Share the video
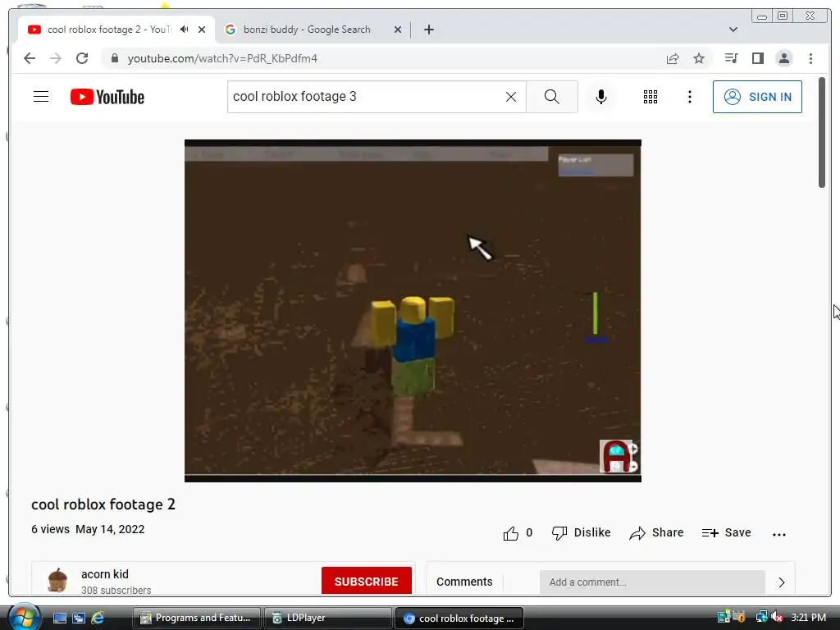The height and width of the screenshot is (630, 840). coord(656,533)
